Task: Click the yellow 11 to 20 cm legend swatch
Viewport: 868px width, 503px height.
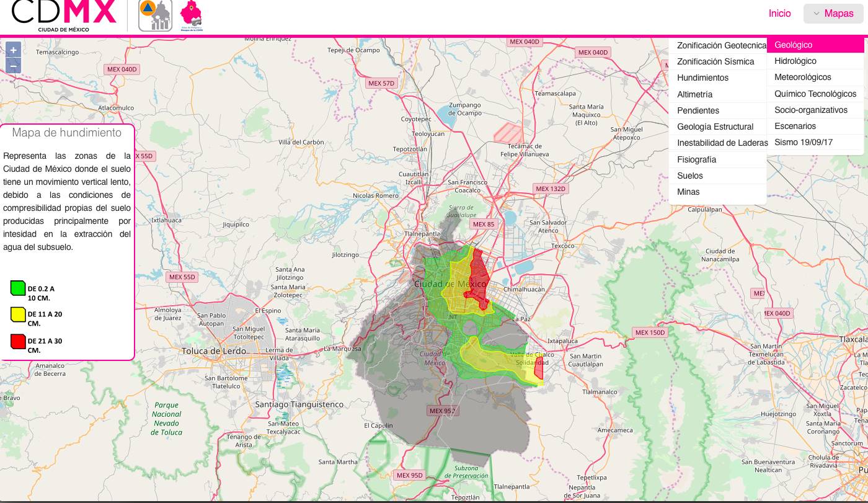Action: [x=17, y=314]
